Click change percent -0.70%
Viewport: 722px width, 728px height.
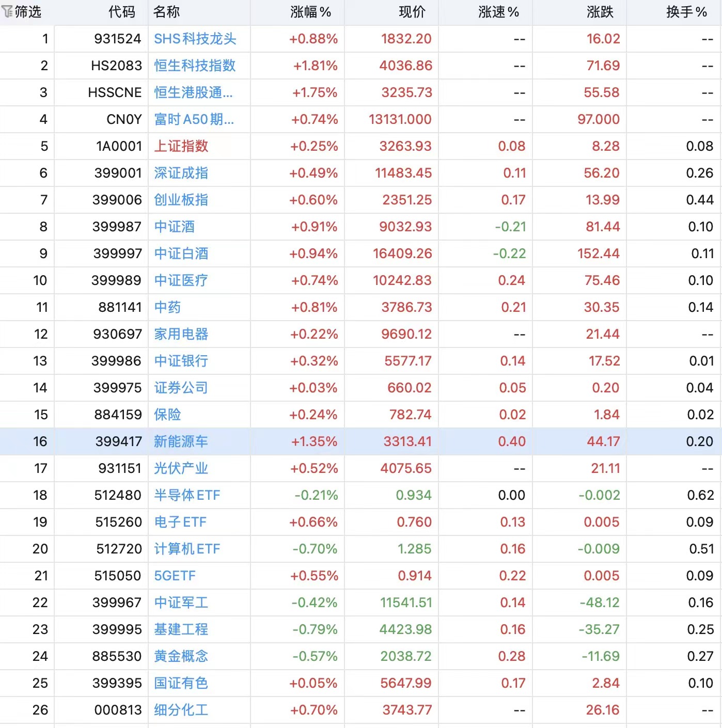(315, 549)
